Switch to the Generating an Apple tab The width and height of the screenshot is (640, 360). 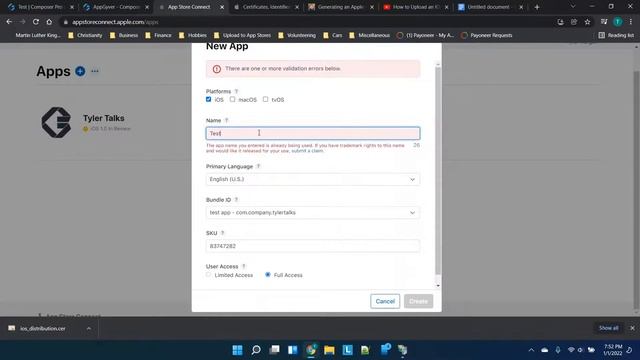coord(341,7)
